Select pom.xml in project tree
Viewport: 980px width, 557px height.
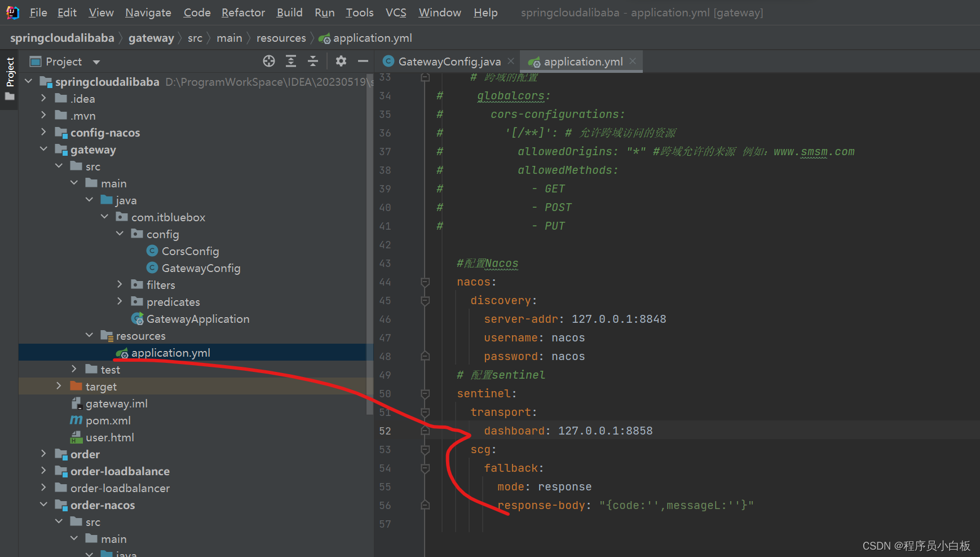108,420
